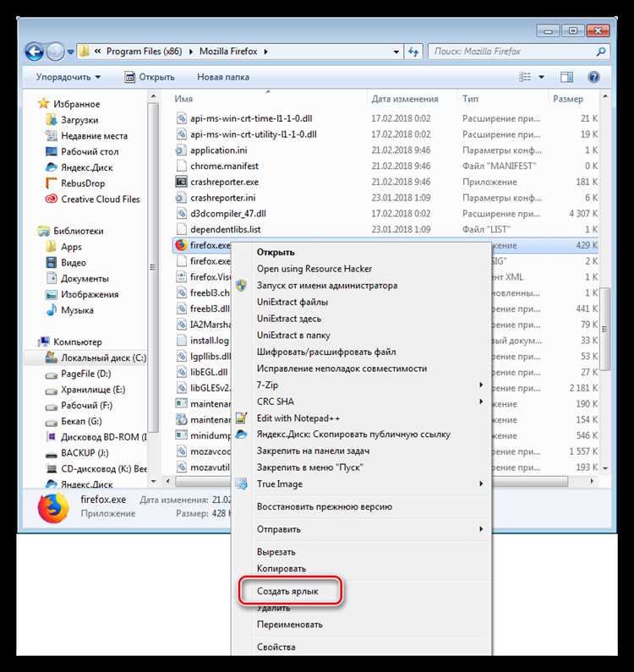Select Библиотеки in the navigation tree

click(x=79, y=231)
